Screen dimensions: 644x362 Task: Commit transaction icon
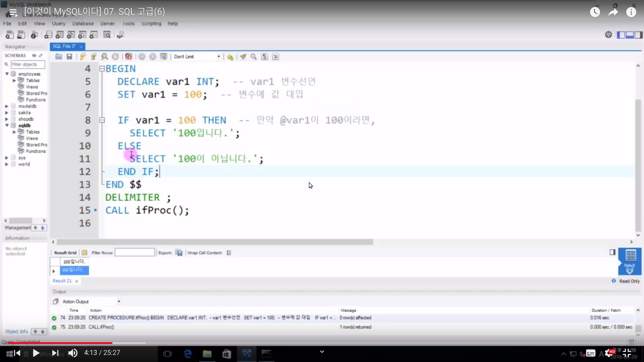tap(142, 57)
